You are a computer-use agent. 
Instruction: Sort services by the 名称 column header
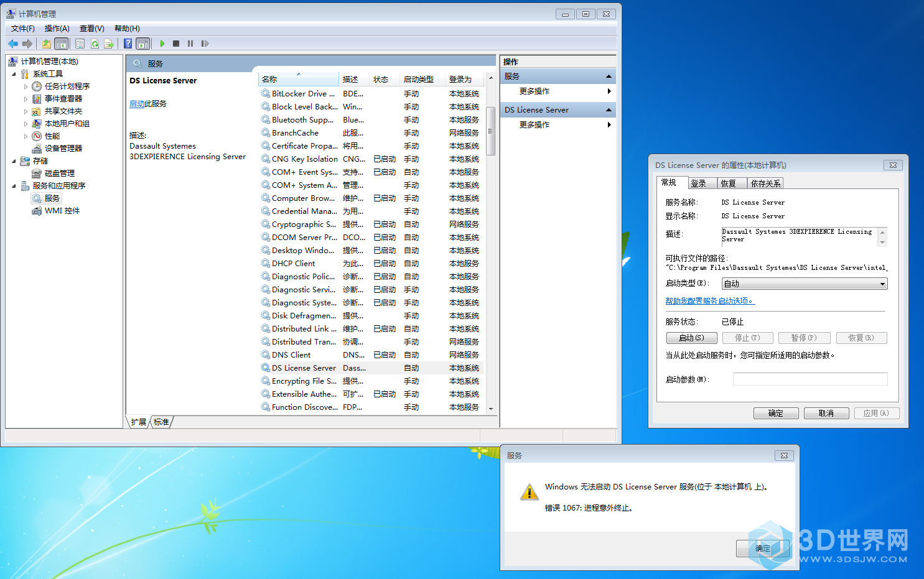(x=299, y=80)
